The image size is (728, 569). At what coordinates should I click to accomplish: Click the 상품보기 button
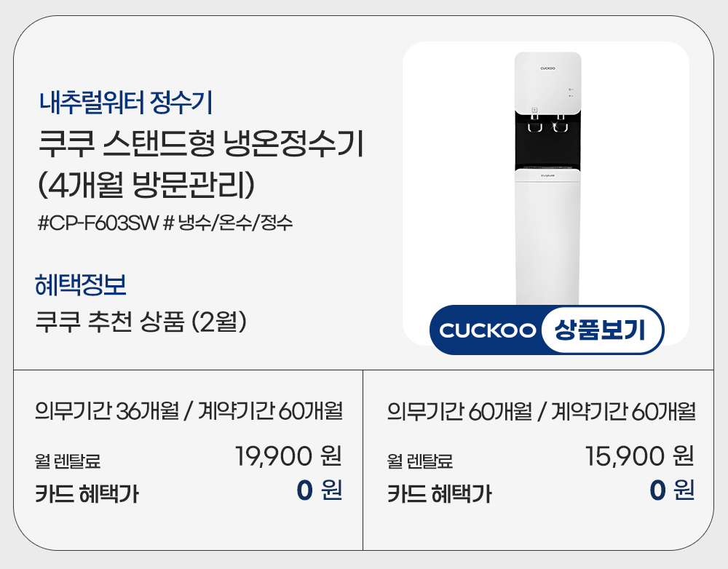pyautogui.click(x=601, y=330)
